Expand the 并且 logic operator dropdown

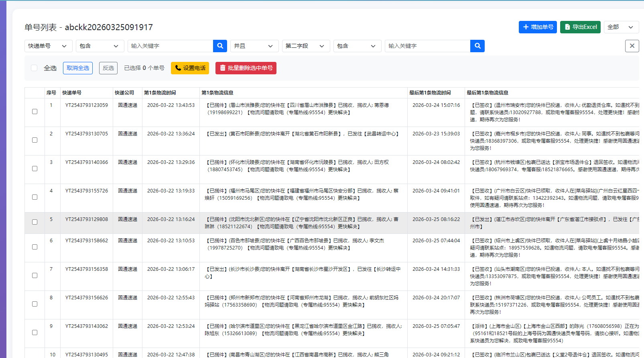pos(254,46)
